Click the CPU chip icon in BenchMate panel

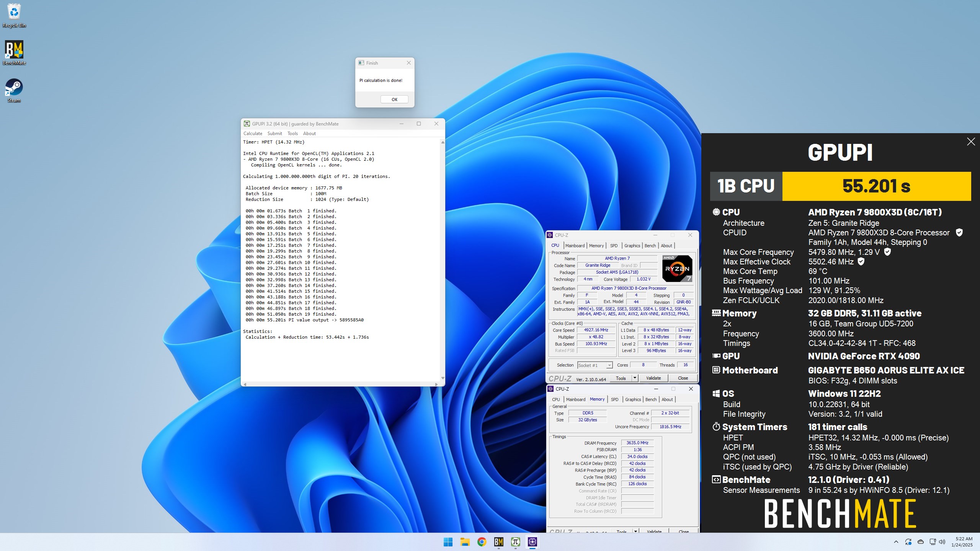716,212
